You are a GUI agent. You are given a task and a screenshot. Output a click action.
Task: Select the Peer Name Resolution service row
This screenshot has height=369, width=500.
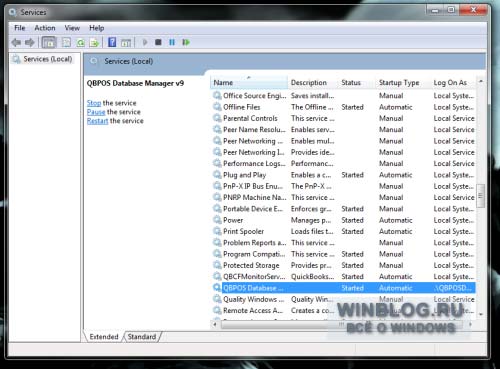tap(343, 130)
